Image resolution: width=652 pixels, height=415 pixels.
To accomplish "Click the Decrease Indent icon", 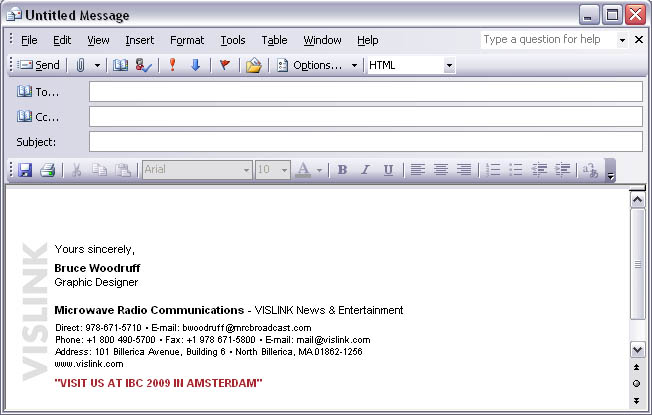I will click(x=539, y=170).
